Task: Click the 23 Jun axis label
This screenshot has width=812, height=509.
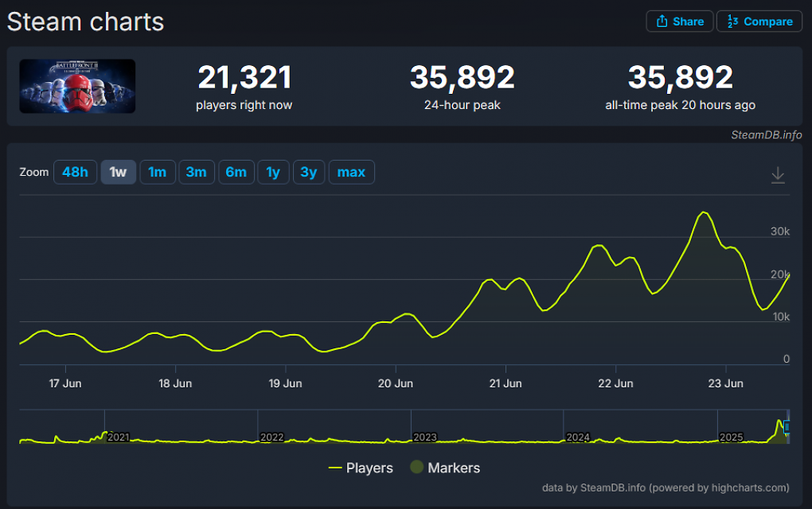Action: [725, 383]
